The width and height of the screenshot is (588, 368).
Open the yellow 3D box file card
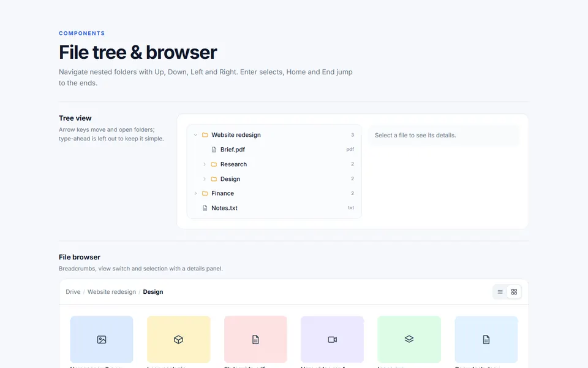click(x=178, y=339)
